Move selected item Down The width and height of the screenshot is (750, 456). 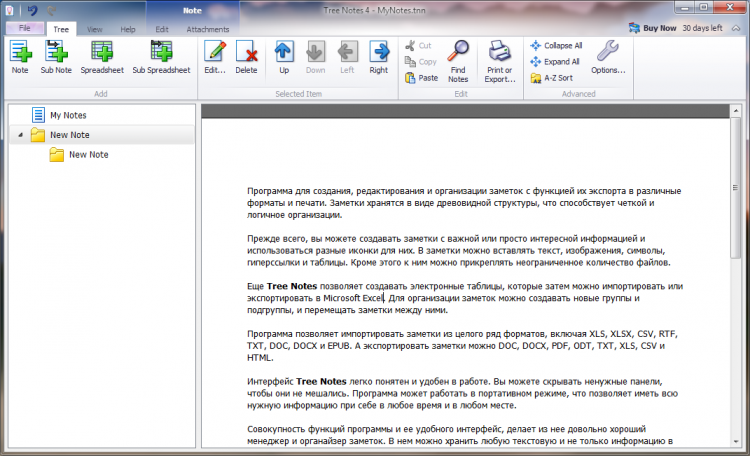(x=315, y=57)
